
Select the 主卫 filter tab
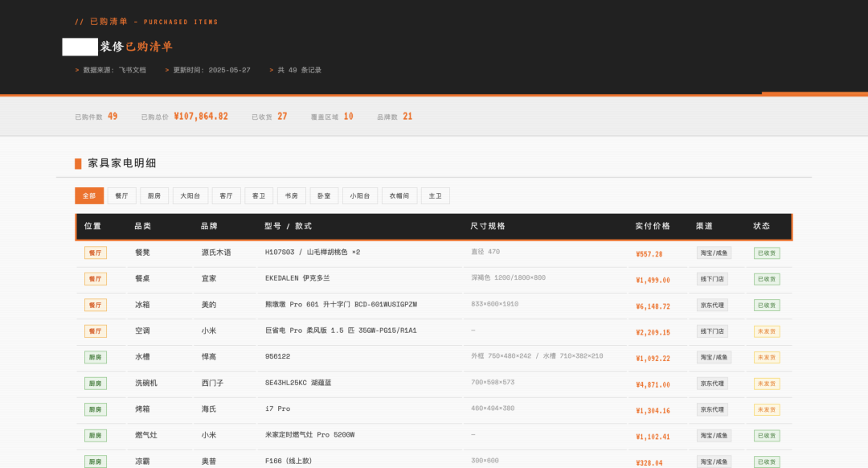[435, 196]
